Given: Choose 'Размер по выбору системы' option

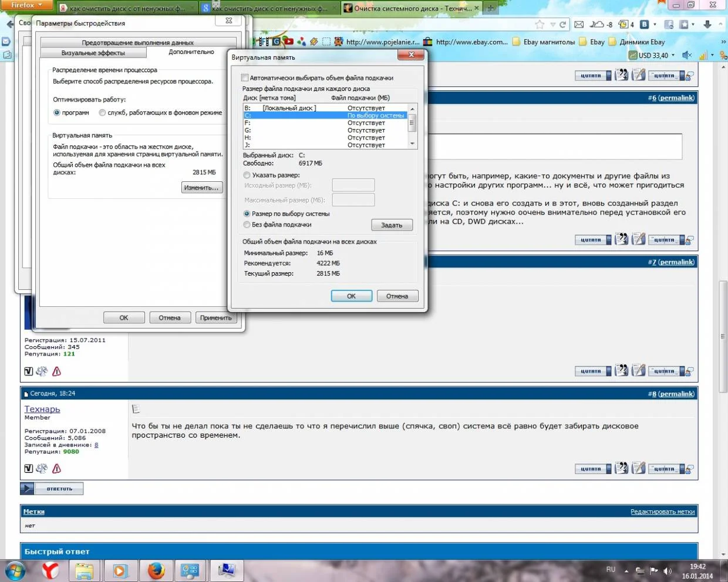Looking at the screenshot, I should [x=247, y=214].
